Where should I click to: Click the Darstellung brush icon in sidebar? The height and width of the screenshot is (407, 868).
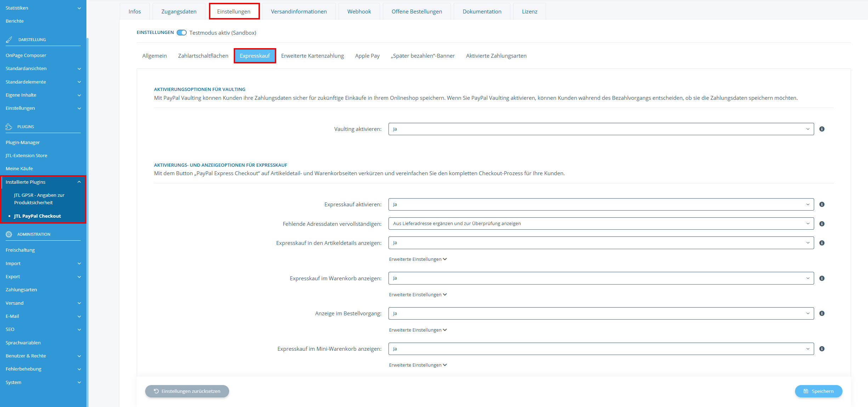(x=9, y=40)
